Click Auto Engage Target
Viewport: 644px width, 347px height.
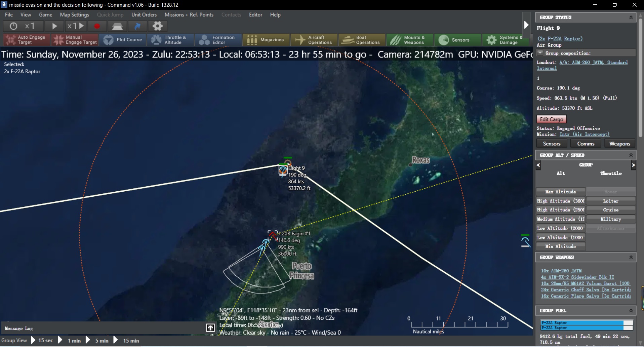click(27, 40)
